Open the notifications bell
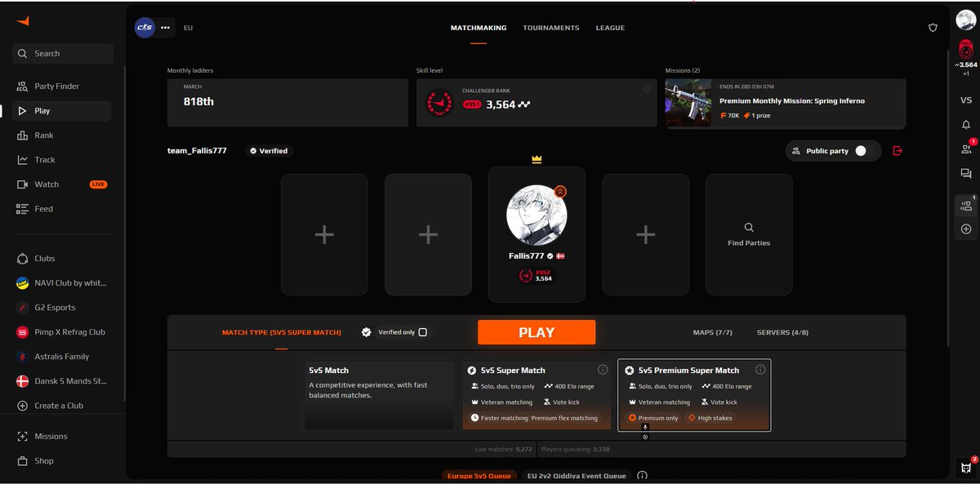 pyautogui.click(x=966, y=125)
